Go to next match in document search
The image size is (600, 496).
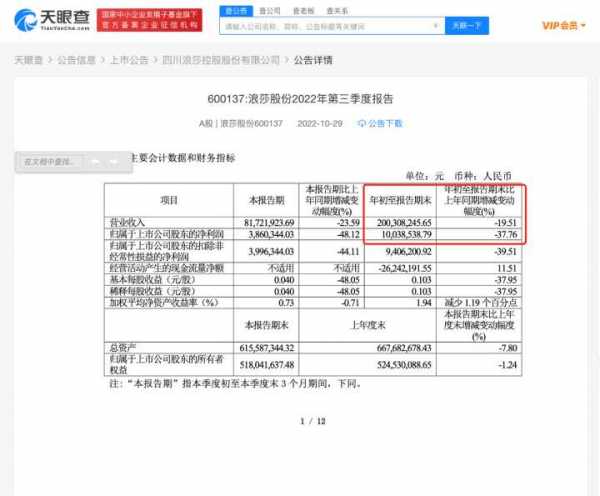pos(114,162)
